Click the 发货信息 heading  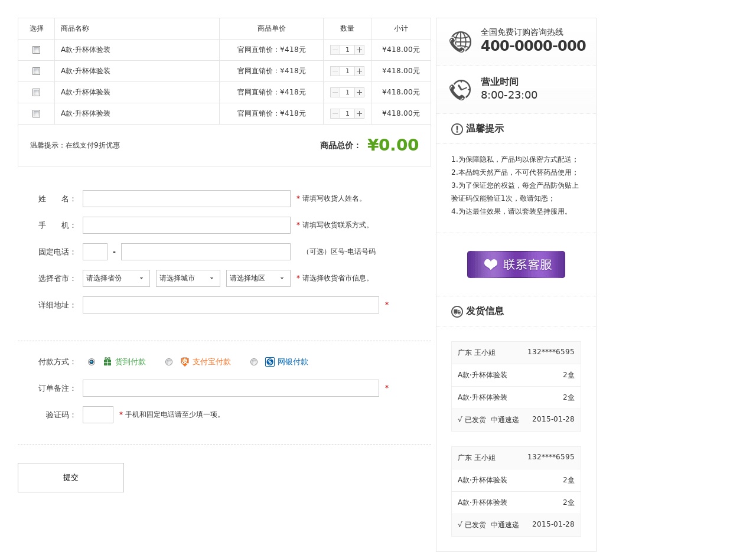(x=485, y=311)
